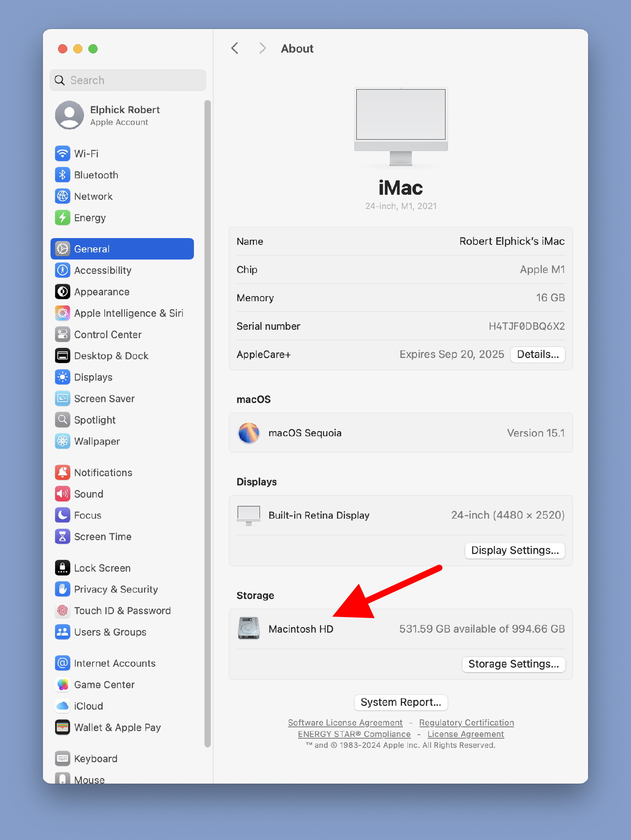Image resolution: width=631 pixels, height=840 pixels.
Task: Select Spotlight magnifier icon
Action: point(63,420)
